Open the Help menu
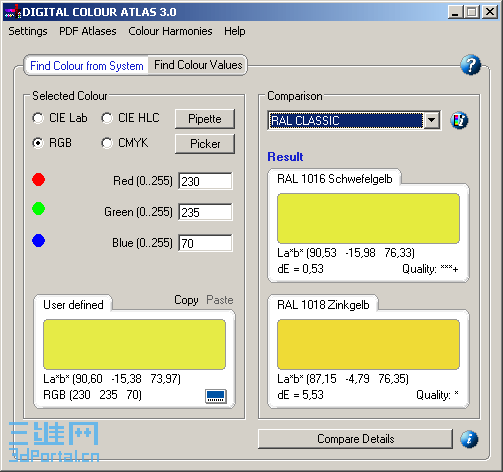Image resolution: width=503 pixels, height=472 pixels. (235, 31)
